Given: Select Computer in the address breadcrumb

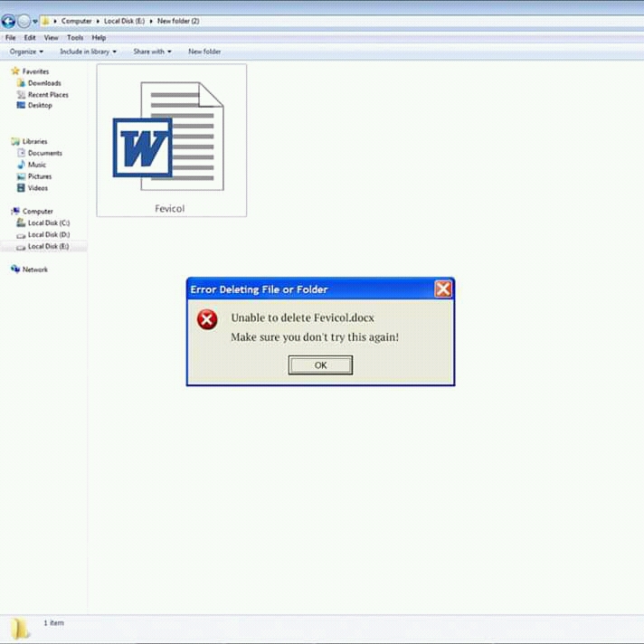Looking at the screenshot, I should click(x=76, y=21).
